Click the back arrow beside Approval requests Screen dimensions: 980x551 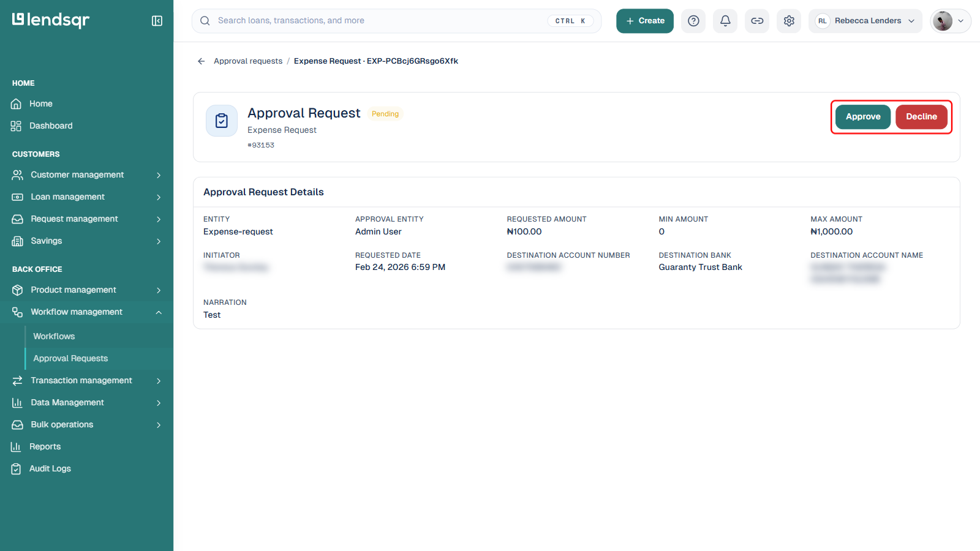point(201,61)
